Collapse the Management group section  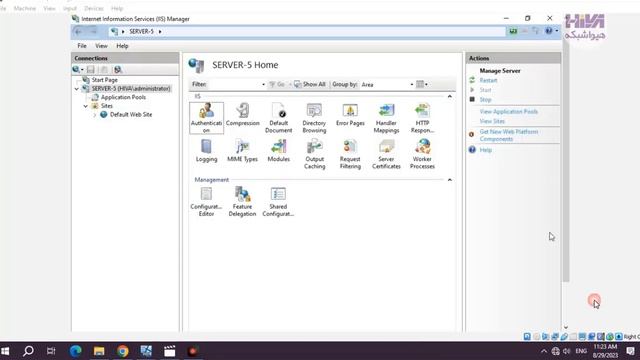449,180
